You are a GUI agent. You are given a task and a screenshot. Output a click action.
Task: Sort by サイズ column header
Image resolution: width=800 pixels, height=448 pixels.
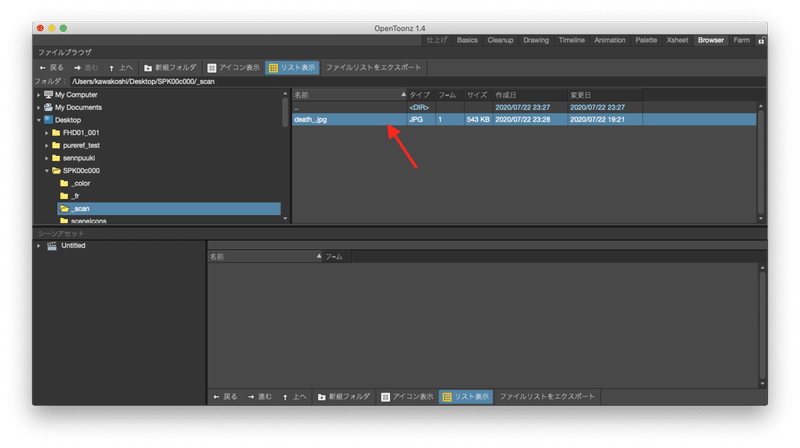[x=478, y=95]
